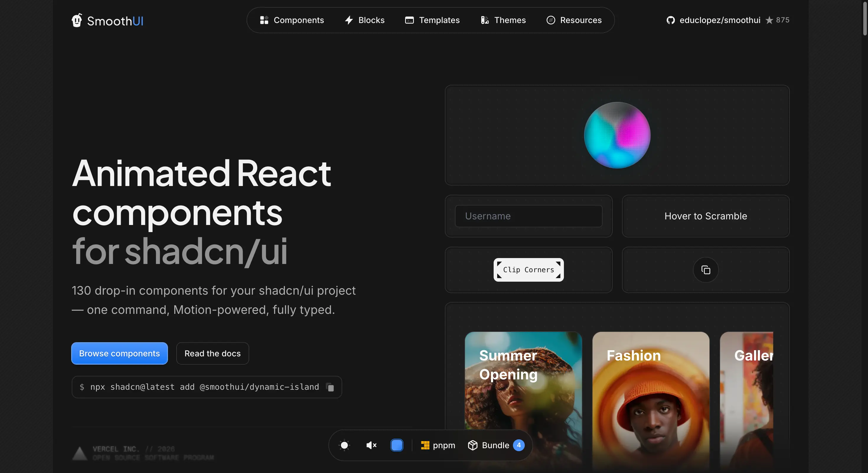This screenshot has width=868, height=473.
Task: Click the animated gradient orb
Action: coord(617,135)
